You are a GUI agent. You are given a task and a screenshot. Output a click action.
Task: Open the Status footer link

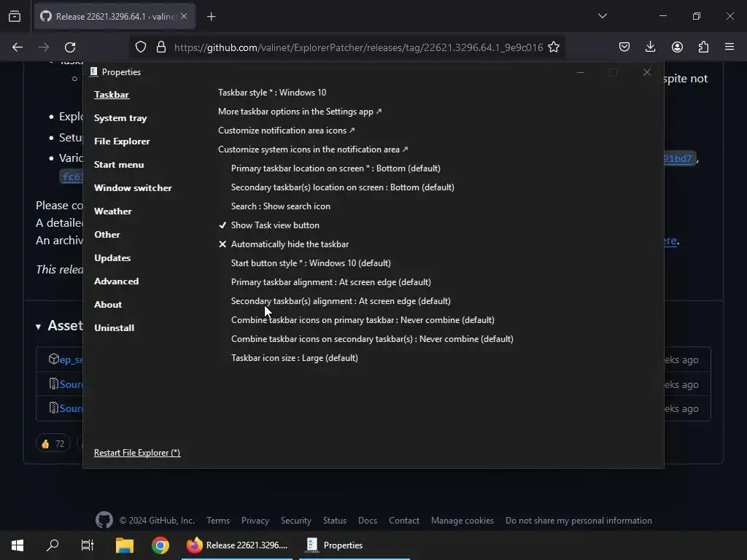click(x=334, y=521)
